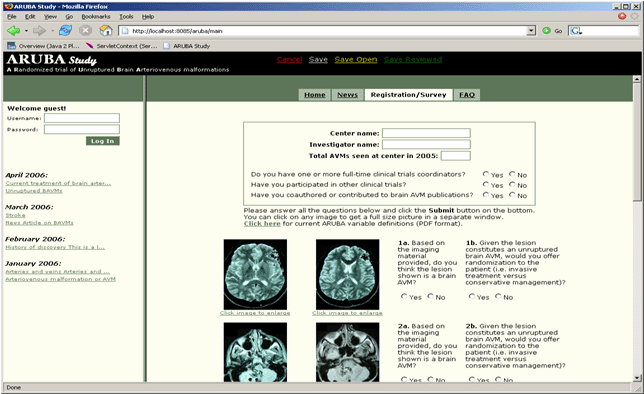This screenshot has width=644, height=394.
Task: Click the Password input field
Action: tap(82, 129)
